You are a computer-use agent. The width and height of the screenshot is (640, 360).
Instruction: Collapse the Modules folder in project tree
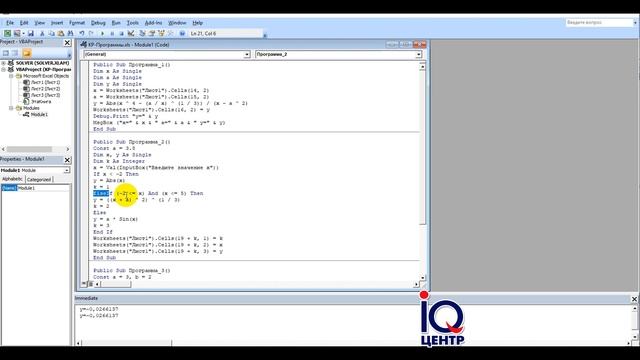click(x=11, y=108)
